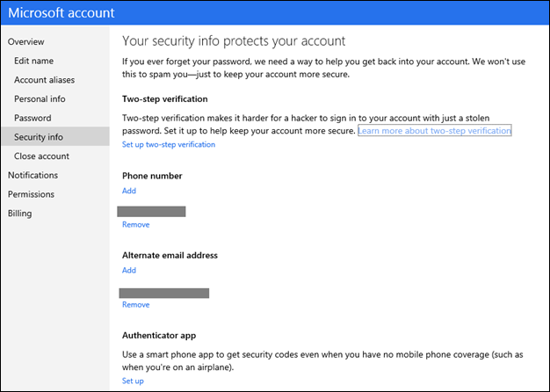Go to Edit name page
Image resolution: width=550 pixels, height=392 pixels.
[x=34, y=61]
